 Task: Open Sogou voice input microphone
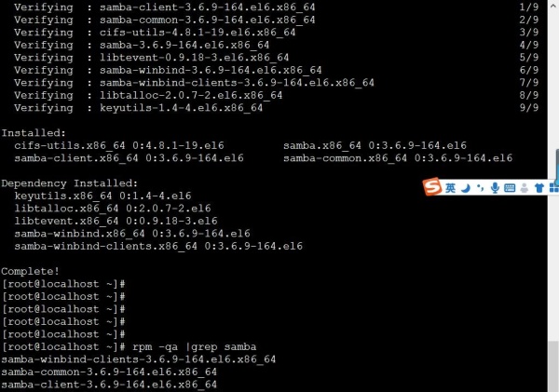495,188
